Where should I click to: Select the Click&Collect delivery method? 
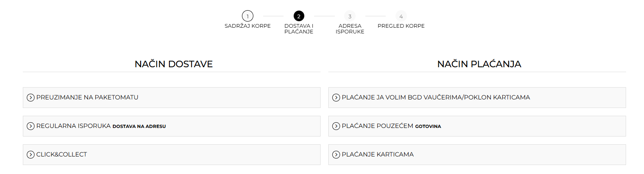[x=62, y=154]
